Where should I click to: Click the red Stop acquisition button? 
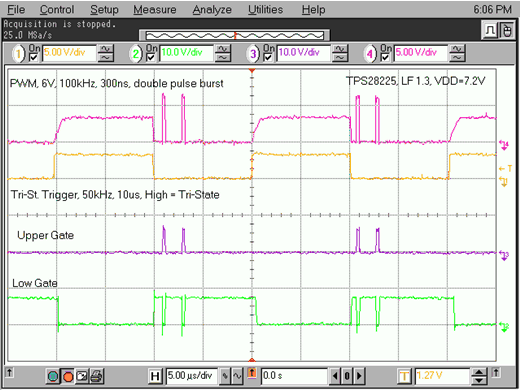68,376
